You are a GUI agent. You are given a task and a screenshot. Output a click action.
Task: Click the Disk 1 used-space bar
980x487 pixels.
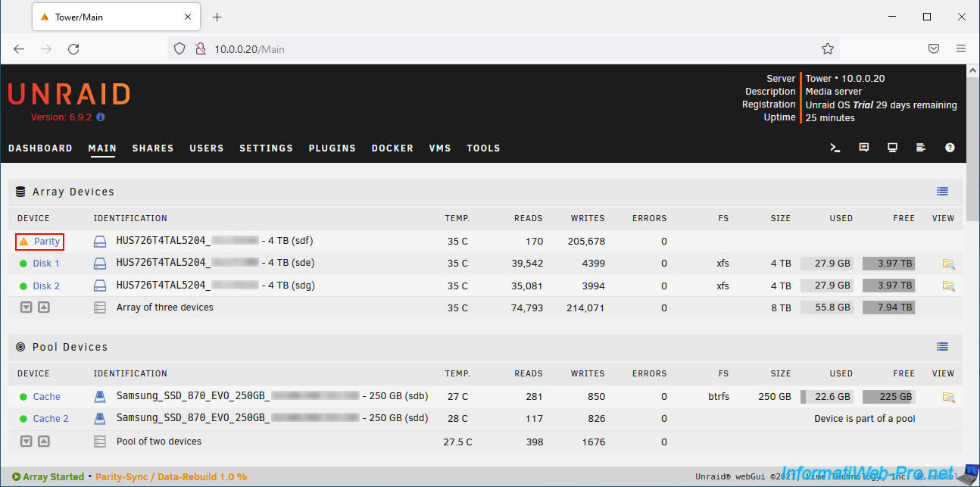826,264
